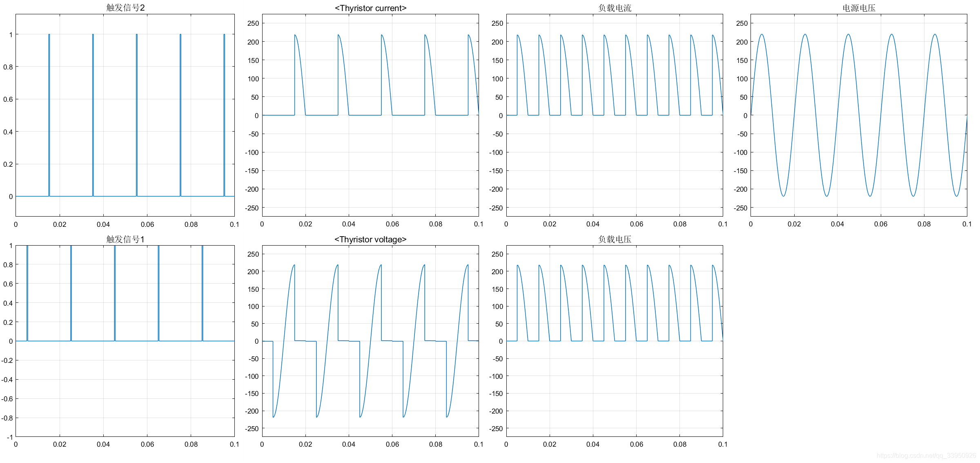Select the 负载电流 waveform plot area
The height and width of the screenshot is (463, 980).
[x=615, y=115]
